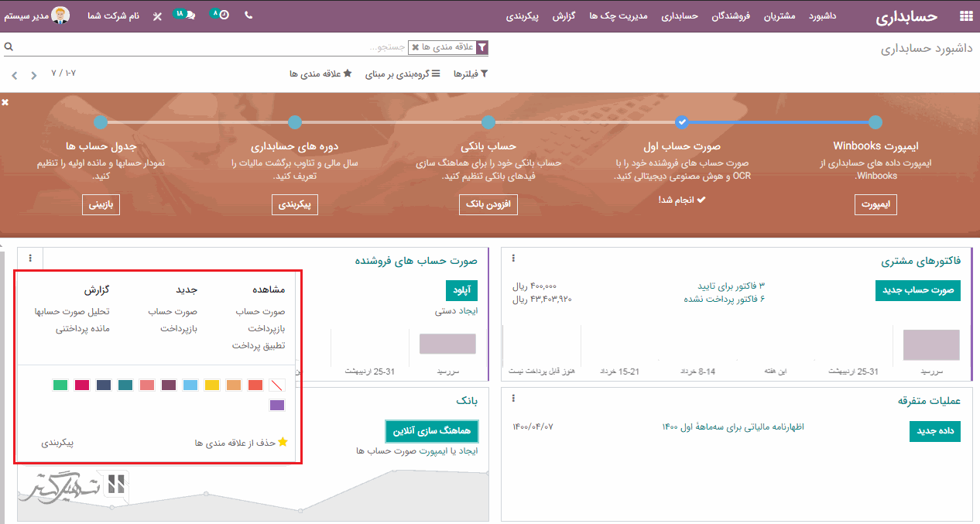Pick the green color swatch

tap(60, 385)
